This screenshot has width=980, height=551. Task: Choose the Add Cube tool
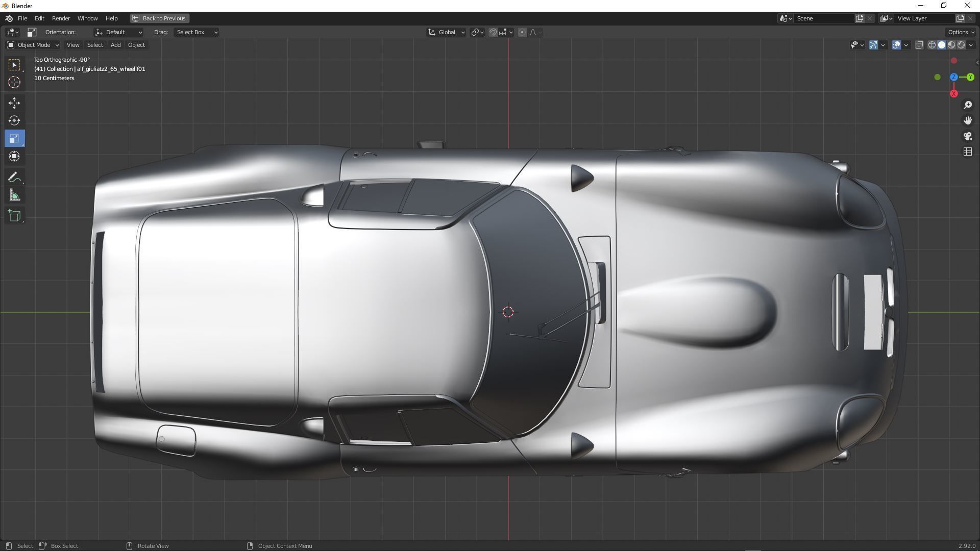[x=14, y=216]
